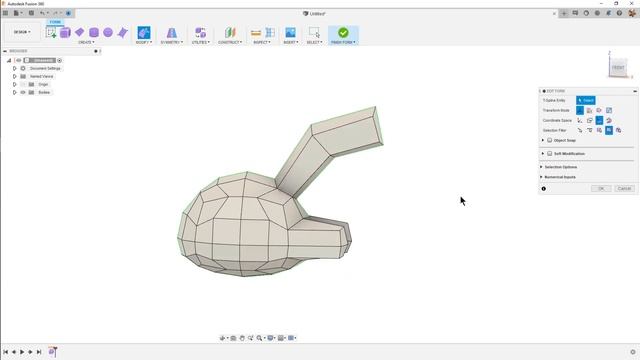Select the Rotation transform mode

(x=599, y=110)
